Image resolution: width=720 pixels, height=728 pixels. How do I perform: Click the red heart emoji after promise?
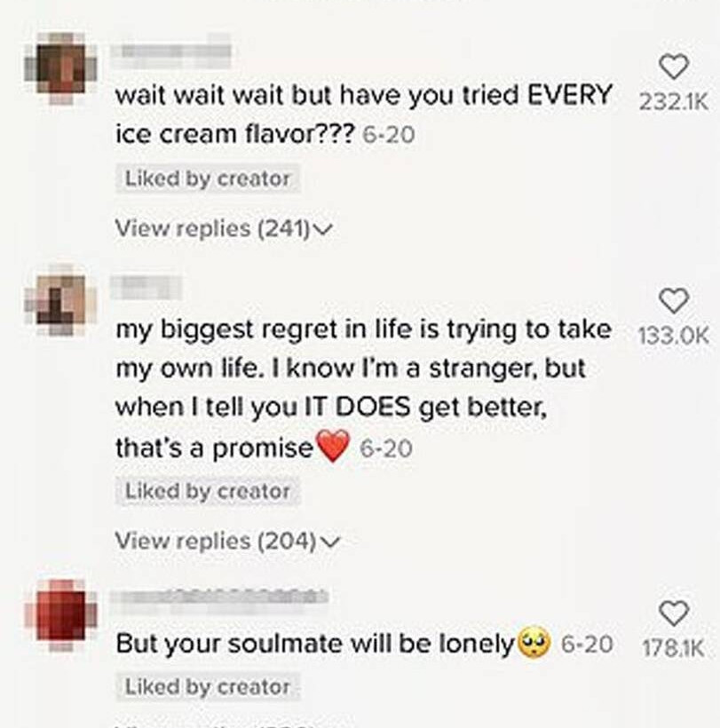332,446
